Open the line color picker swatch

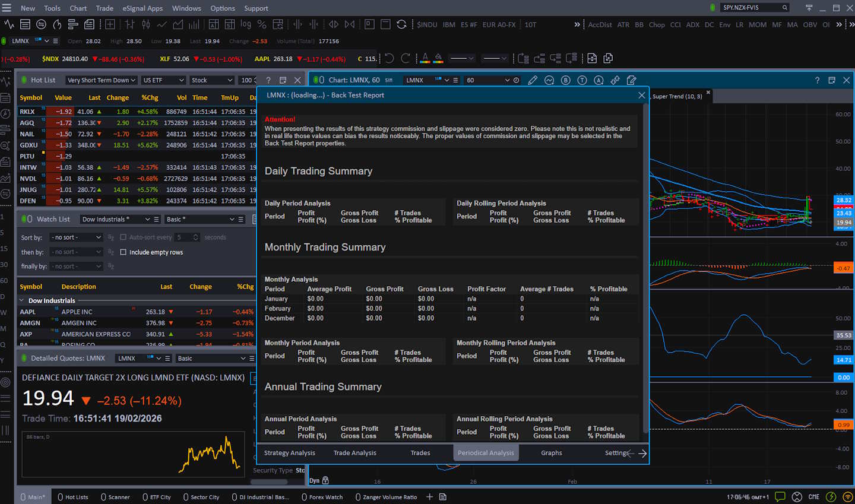point(425,58)
